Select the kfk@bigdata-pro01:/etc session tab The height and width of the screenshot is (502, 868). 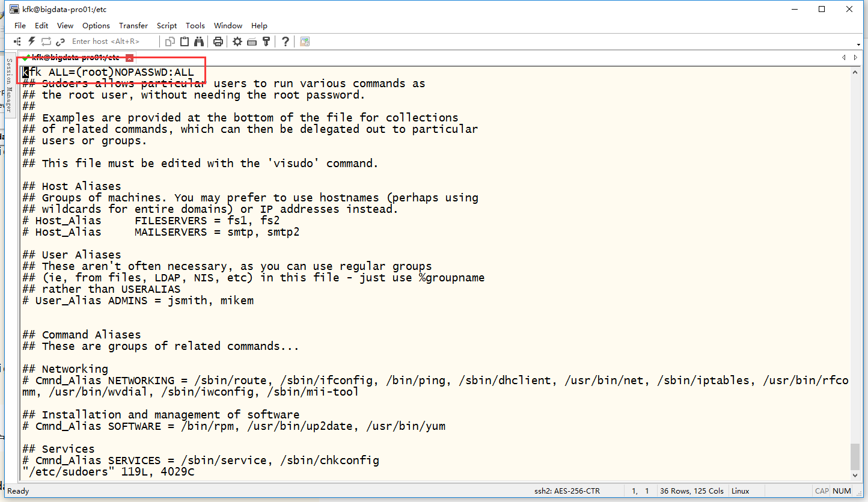pos(75,58)
